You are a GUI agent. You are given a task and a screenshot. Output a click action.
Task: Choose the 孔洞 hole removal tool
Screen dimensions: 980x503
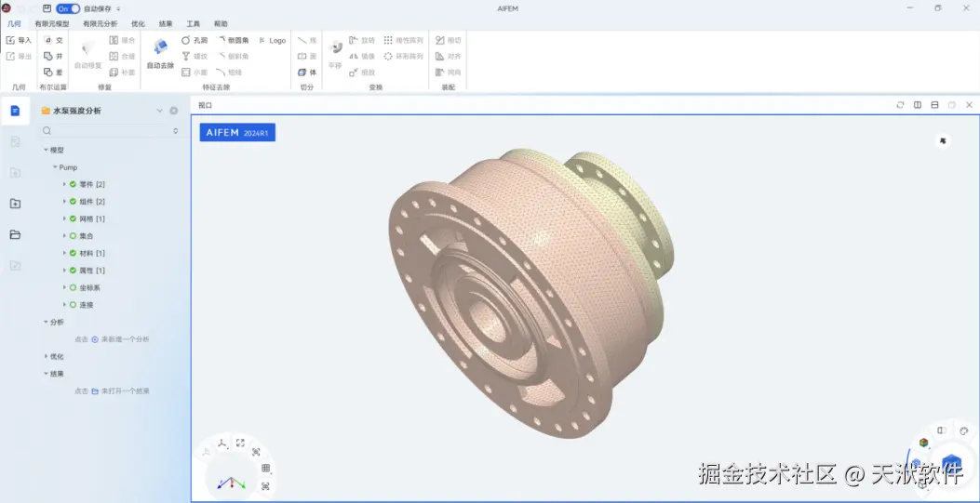[x=195, y=40]
